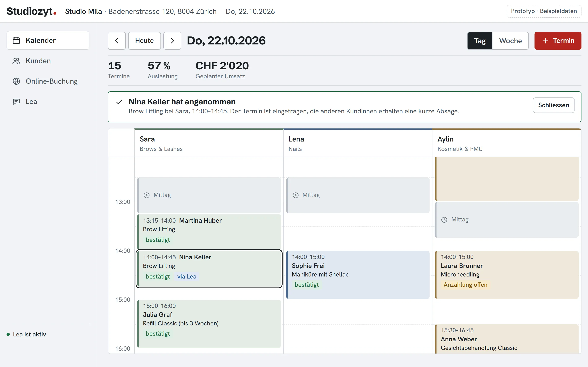
Task: Open Nina Keller's 14:00 Brow Lifting appointment
Action: pyautogui.click(x=209, y=269)
